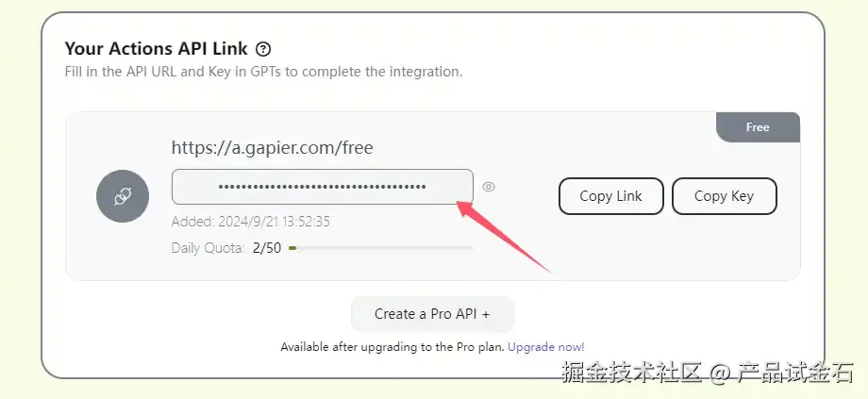Image resolution: width=868 pixels, height=399 pixels.
Task: Focus the masked API key field
Action: (322, 187)
